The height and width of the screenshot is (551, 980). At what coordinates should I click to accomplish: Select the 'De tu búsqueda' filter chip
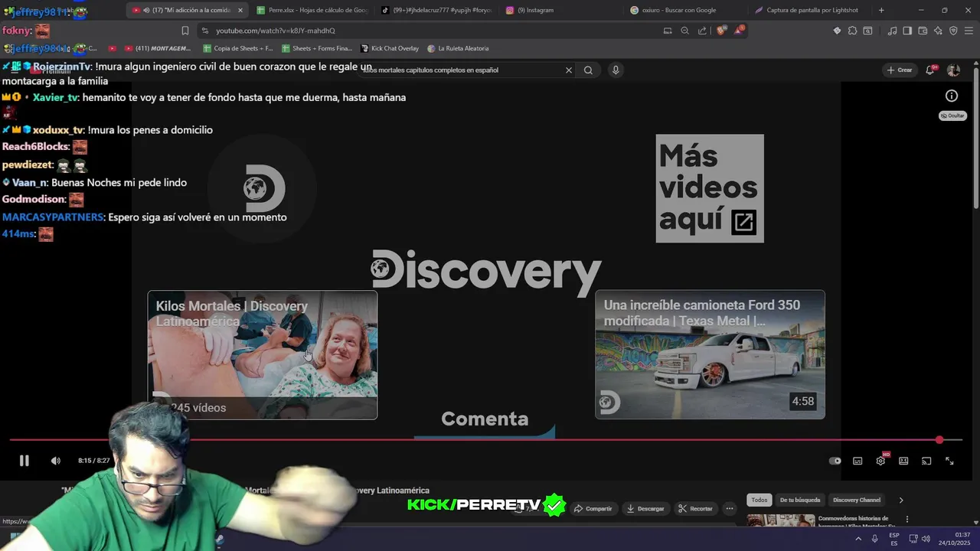799,500
